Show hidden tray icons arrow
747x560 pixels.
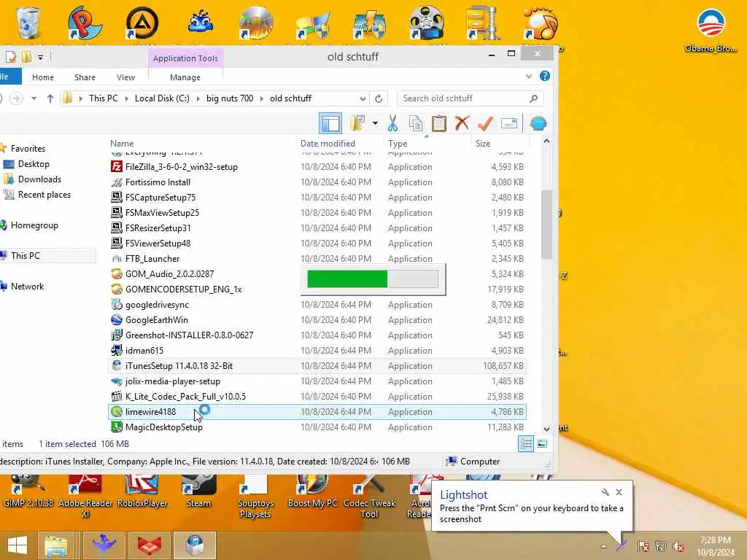pyautogui.click(x=603, y=546)
